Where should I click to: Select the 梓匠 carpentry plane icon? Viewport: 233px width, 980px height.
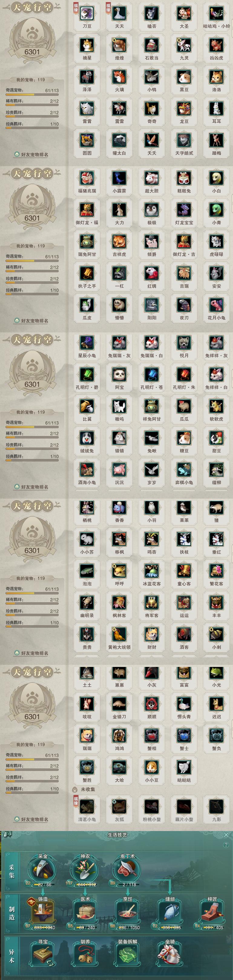tap(212, 912)
